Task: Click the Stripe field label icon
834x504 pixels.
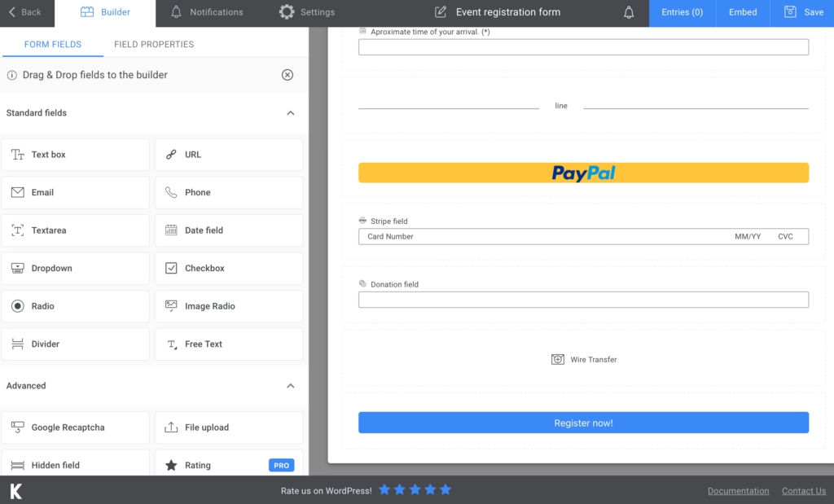Action: coord(362,220)
